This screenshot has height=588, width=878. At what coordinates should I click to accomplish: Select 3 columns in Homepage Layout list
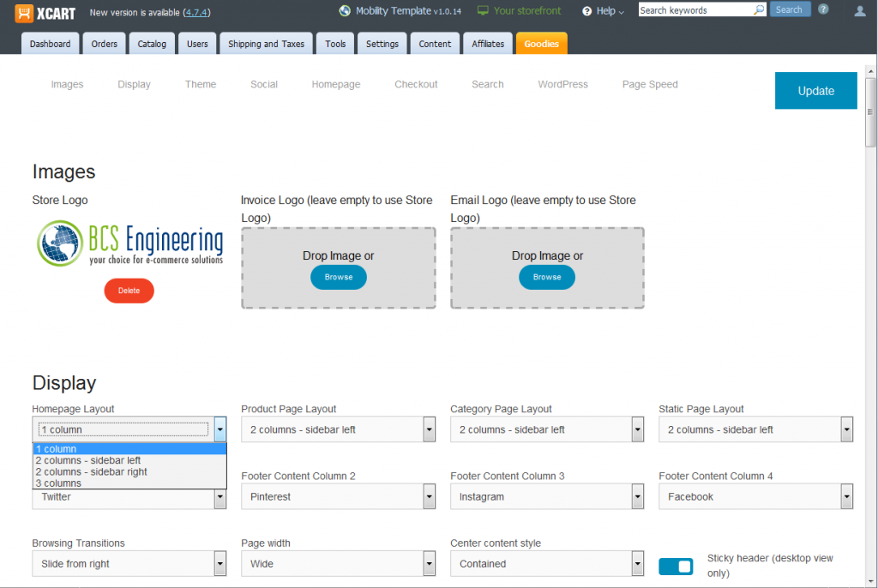(60, 483)
